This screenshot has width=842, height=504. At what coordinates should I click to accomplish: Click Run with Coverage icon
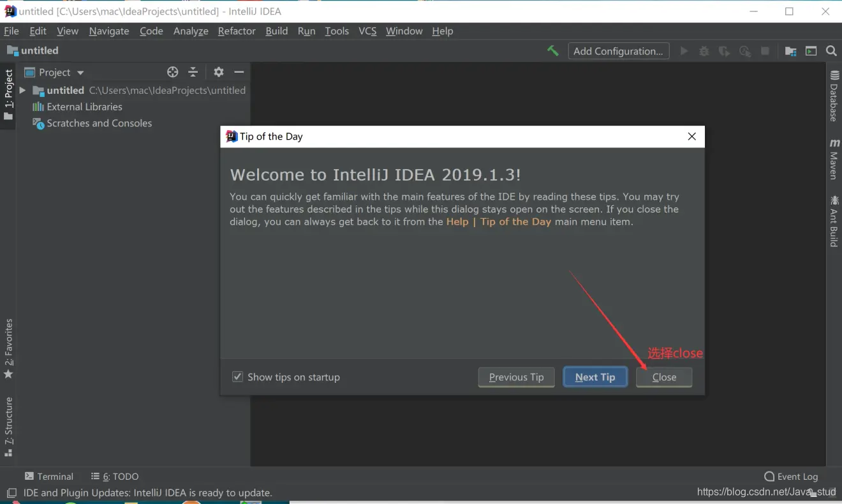(x=724, y=51)
